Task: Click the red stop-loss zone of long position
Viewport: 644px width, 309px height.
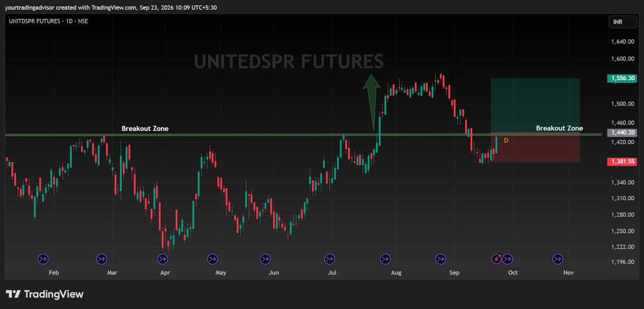Action: [x=535, y=148]
